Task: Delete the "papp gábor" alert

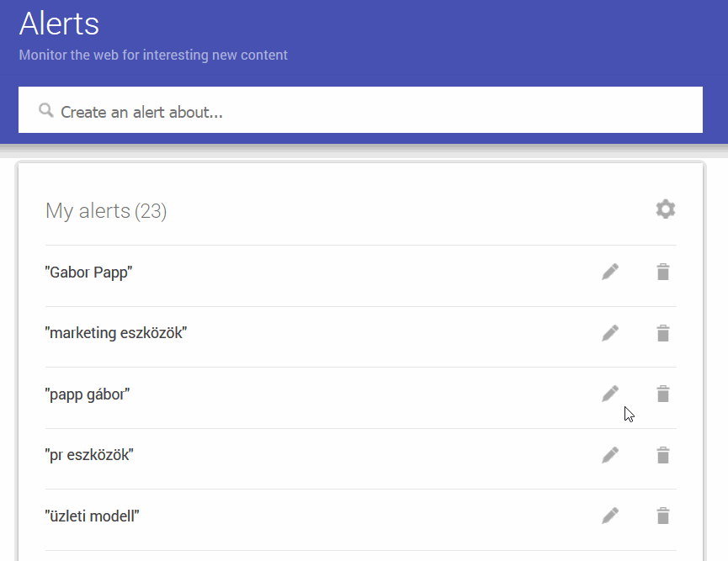Action: 663,394
